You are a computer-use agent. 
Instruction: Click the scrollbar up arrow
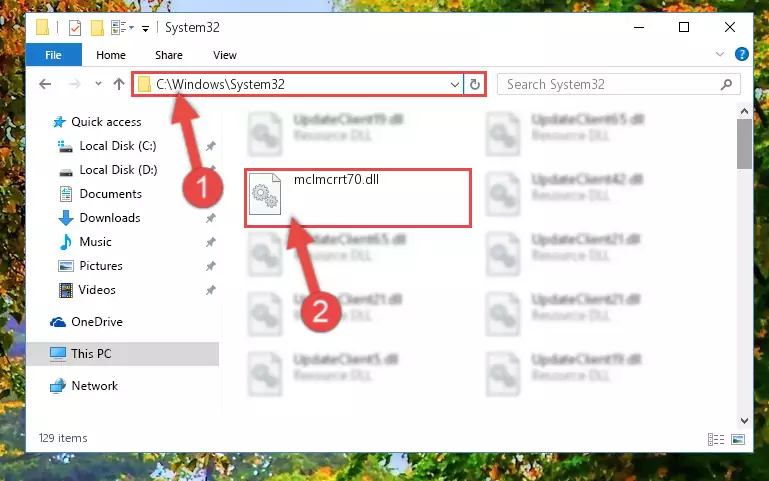click(744, 111)
